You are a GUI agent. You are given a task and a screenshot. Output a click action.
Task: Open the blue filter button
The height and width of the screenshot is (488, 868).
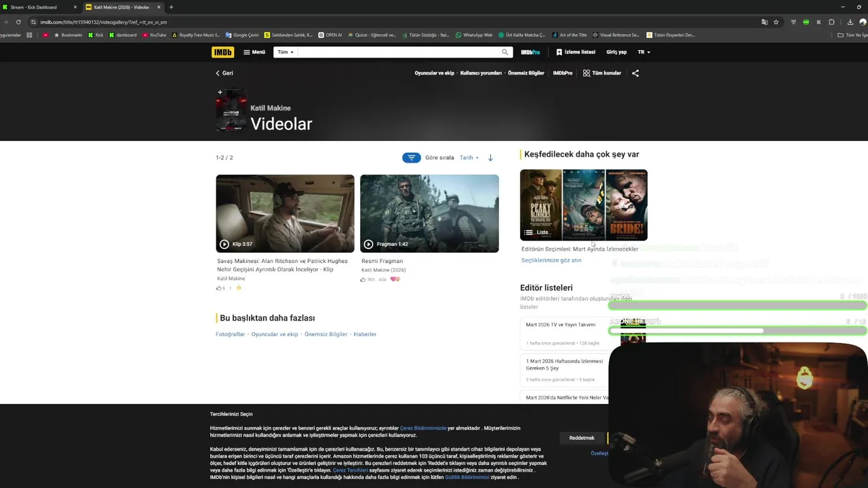(x=411, y=158)
